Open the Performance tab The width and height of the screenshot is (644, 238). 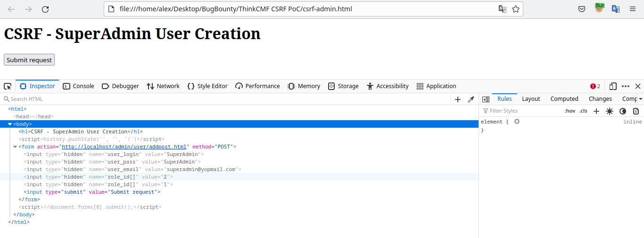pos(257,86)
